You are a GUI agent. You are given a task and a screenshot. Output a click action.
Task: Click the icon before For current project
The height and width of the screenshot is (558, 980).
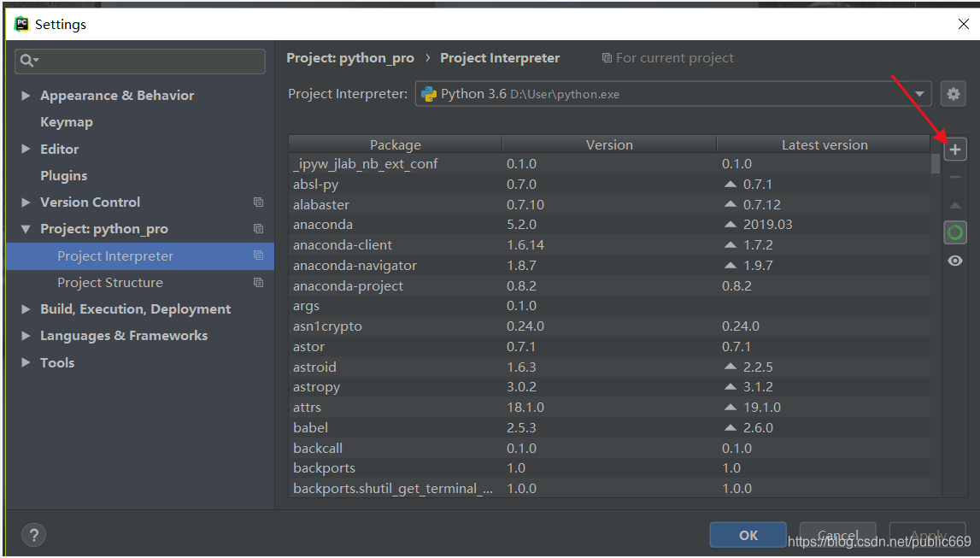point(607,58)
